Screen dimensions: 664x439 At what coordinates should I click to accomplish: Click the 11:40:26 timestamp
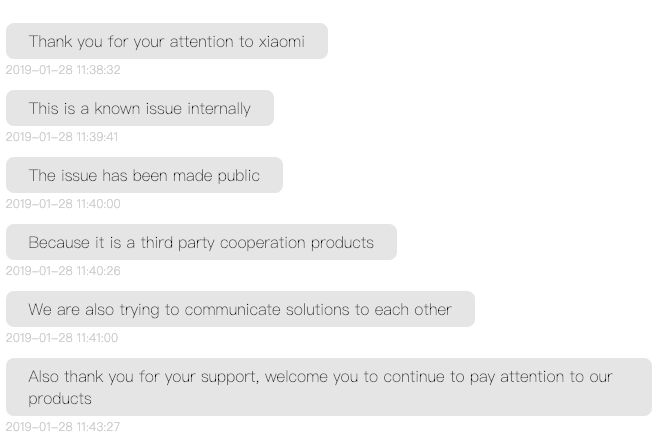(x=63, y=271)
